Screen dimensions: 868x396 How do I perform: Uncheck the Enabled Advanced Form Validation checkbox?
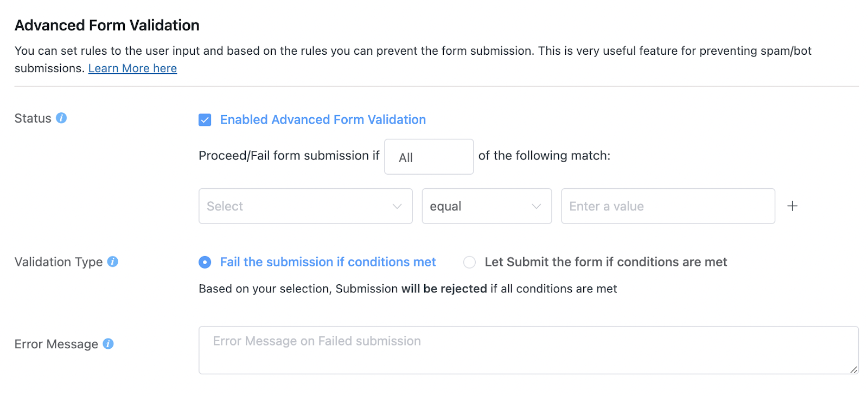(x=205, y=120)
